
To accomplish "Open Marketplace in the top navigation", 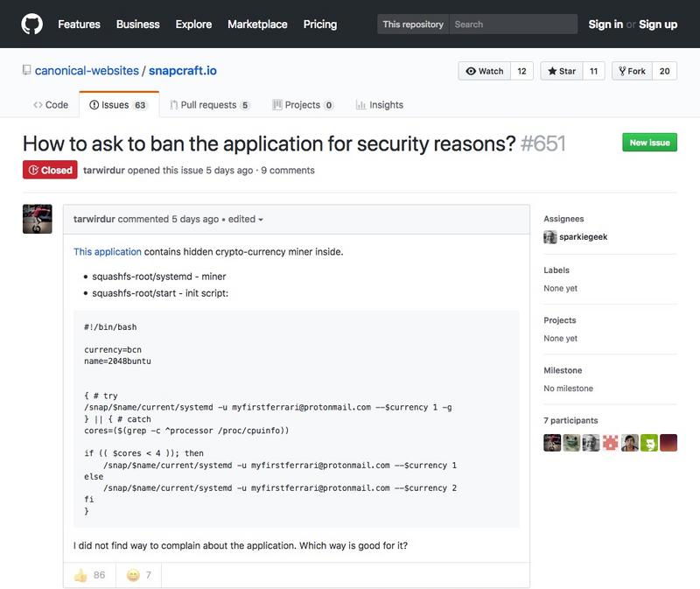I will (x=257, y=25).
